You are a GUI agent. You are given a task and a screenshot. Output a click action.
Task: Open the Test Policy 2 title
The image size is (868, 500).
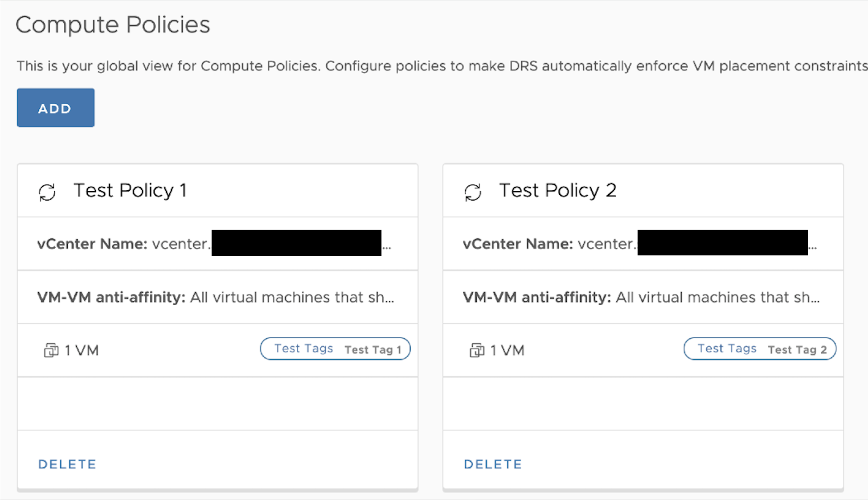(557, 191)
